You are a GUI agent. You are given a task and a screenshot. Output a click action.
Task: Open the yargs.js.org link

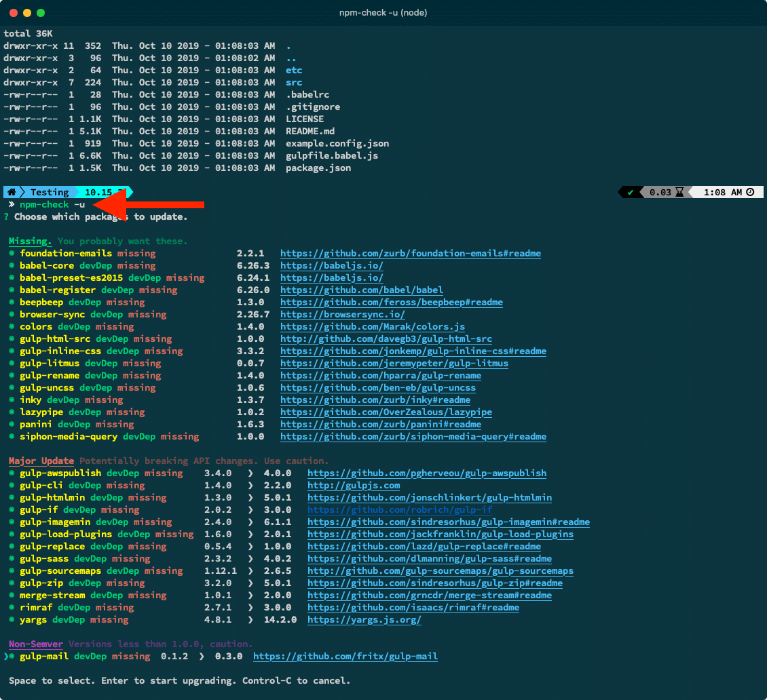coord(364,620)
